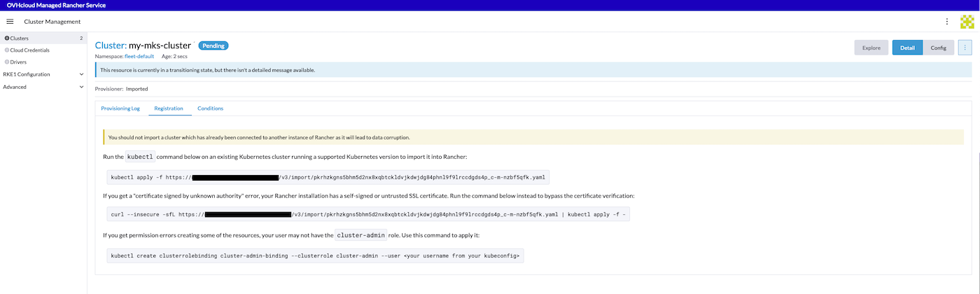This screenshot has width=980, height=294.
Task: Open the Conditions tab
Action: 210,108
